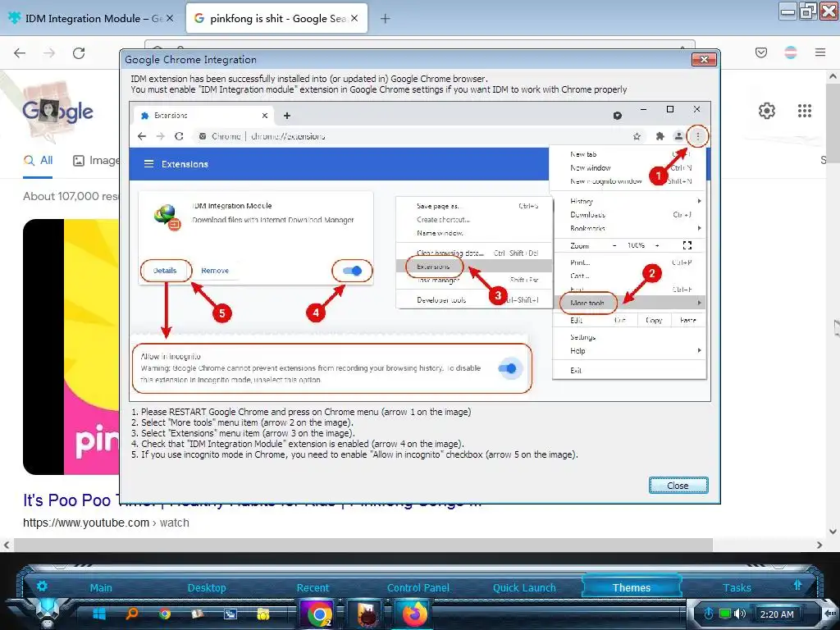Switch to the pinkfong Google Search tab

pos(277,18)
